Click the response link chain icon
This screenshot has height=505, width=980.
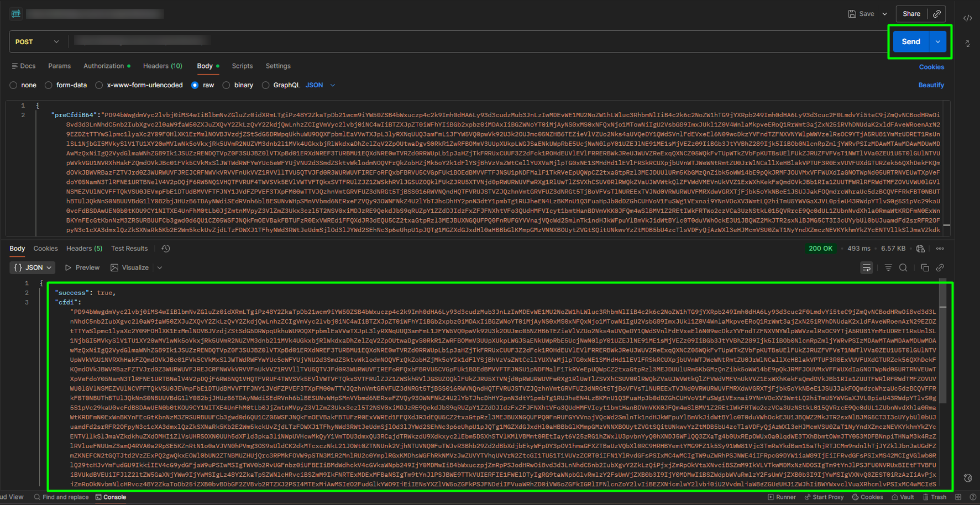[x=940, y=268]
